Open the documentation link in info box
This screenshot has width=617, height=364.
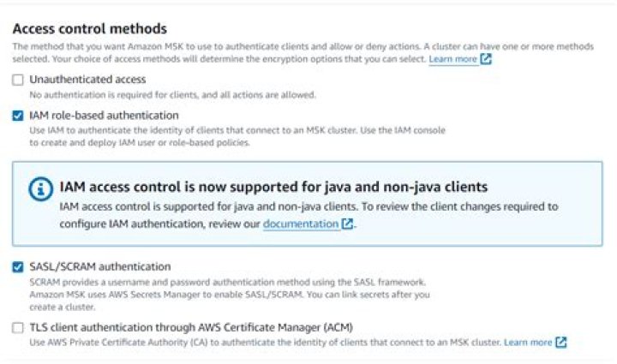301,224
